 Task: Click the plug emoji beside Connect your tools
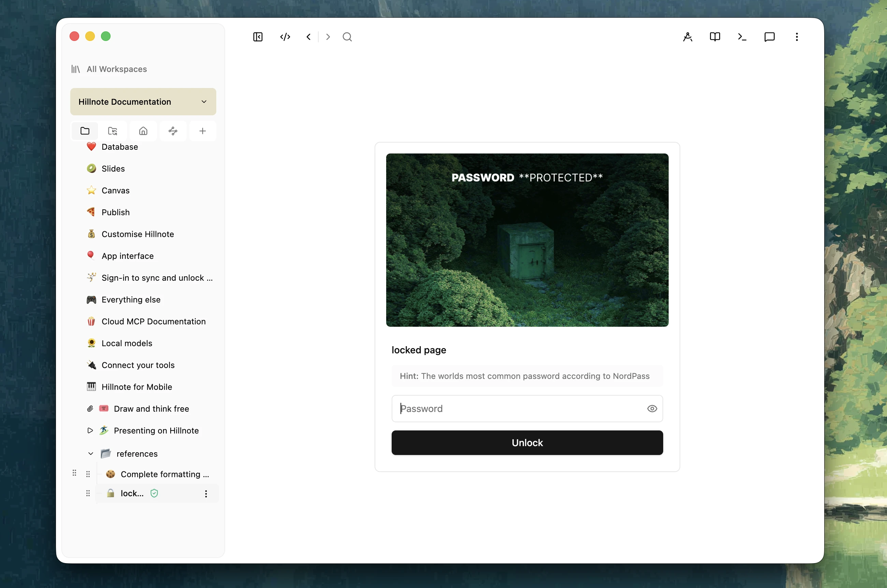[x=91, y=365]
